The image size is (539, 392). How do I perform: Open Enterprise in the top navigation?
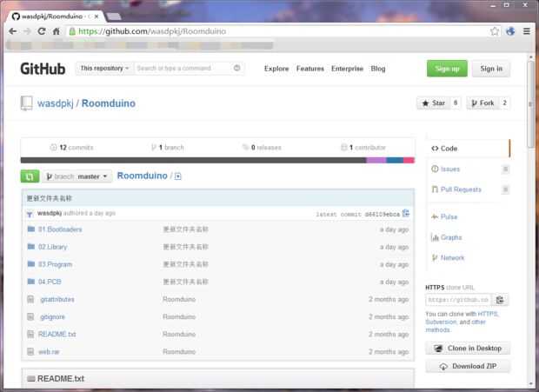click(347, 69)
